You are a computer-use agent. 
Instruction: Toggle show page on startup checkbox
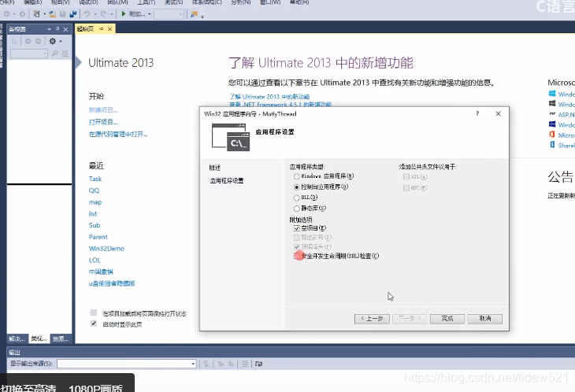tap(94, 324)
